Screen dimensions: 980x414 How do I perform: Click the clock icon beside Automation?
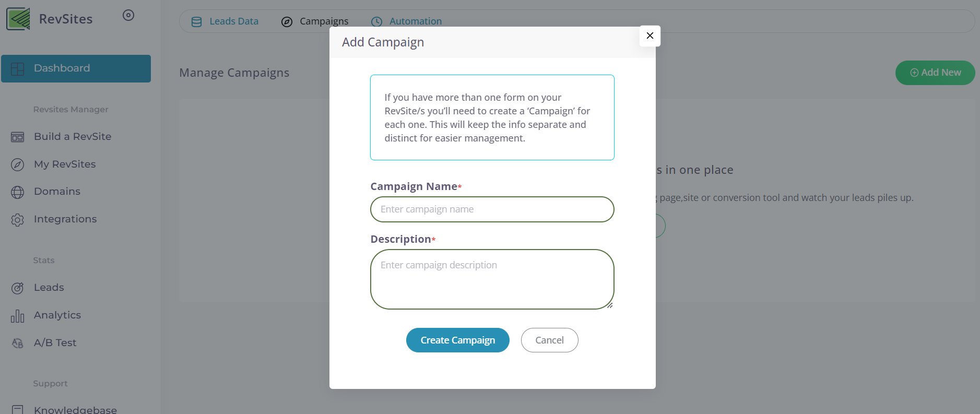tap(376, 21)
